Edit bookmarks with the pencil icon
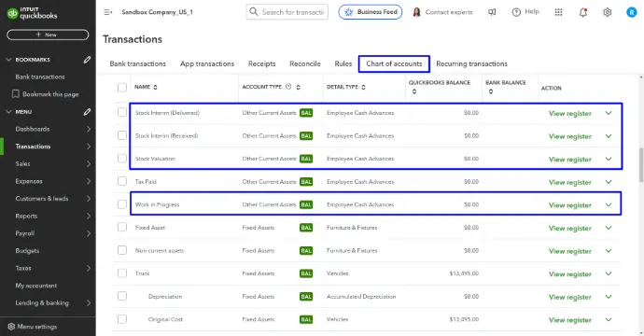Viewport: 644px width, 336px height. [x=87, y=60]
